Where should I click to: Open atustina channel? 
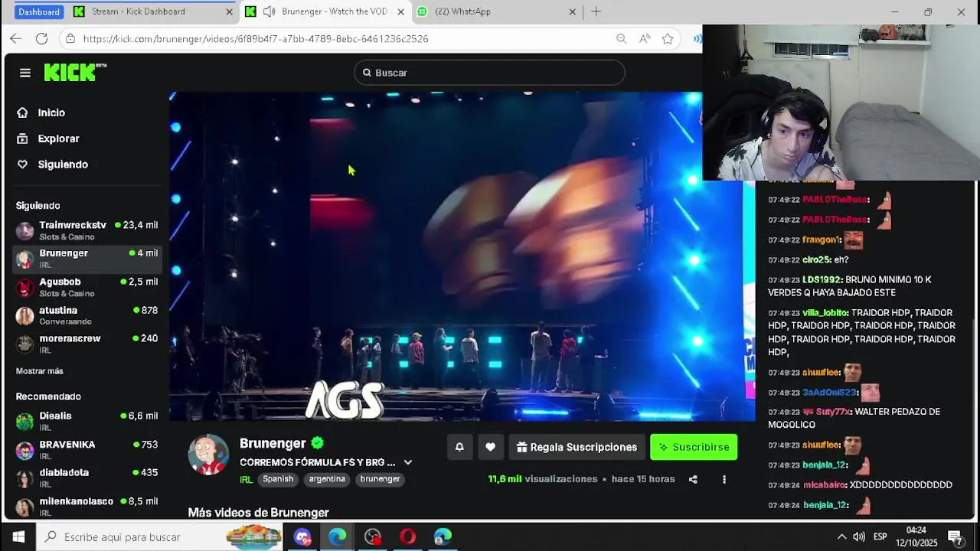(x=87, y=315)
